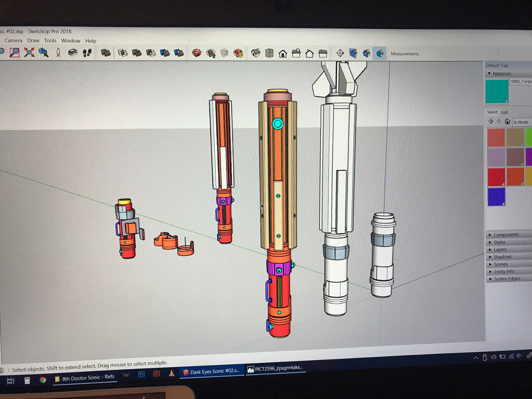This screenshot has width=532, height=399.
Task: Choose the Subtract solid tool
Action: pyautogui.click(x=151, y=53)
